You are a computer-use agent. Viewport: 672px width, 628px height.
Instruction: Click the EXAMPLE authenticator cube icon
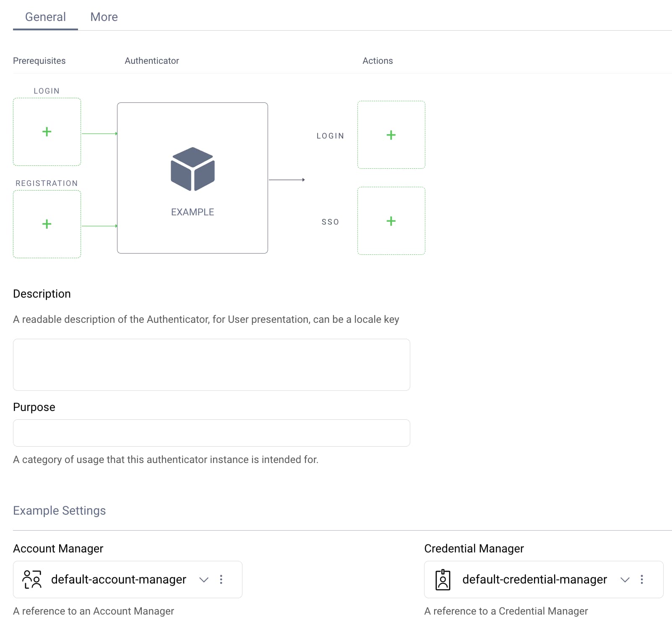pos(193,170)
